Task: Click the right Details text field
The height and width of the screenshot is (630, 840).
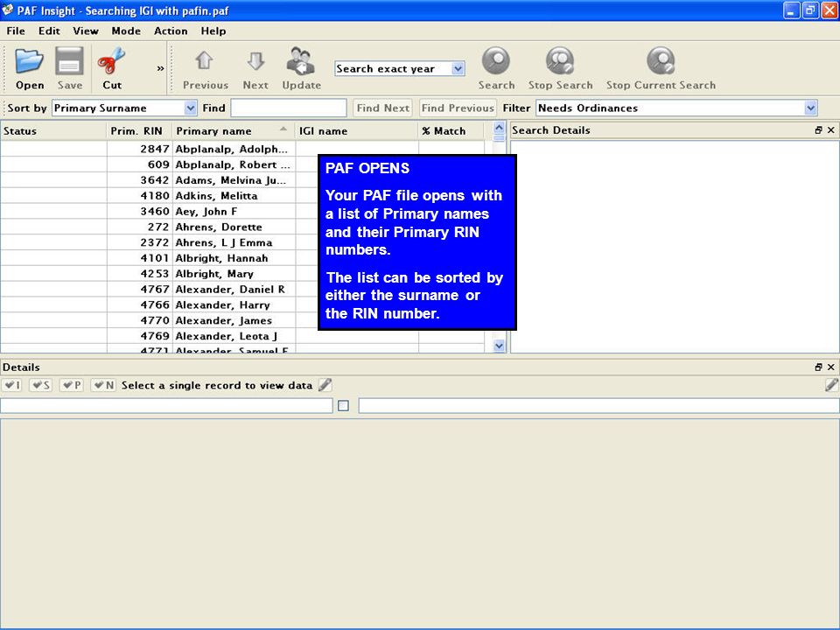Action: (x=598, y=406)
